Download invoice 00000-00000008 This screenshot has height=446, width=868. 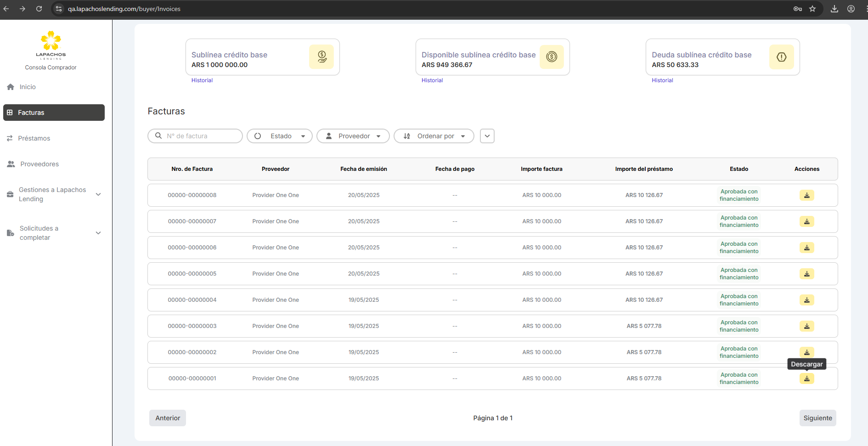coord(806,195)
